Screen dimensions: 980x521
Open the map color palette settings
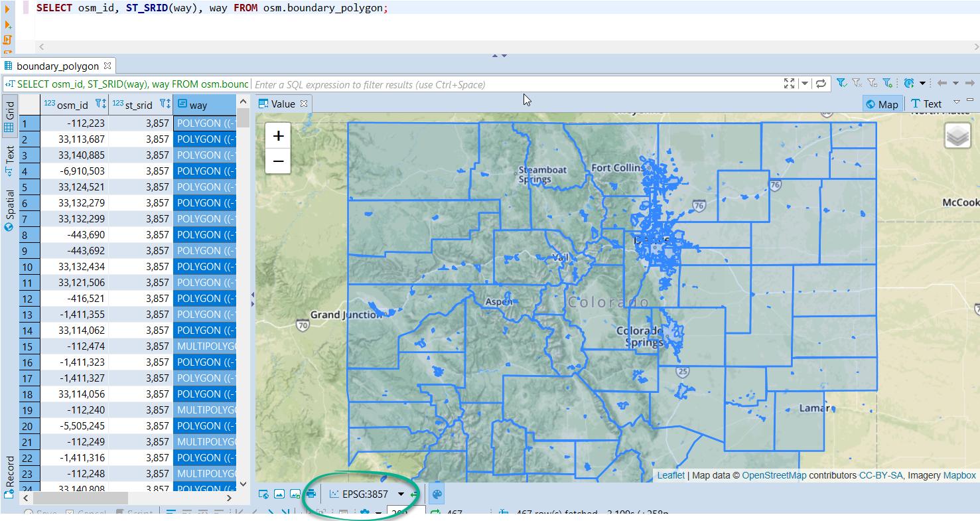pyautogui.click(x=437, y=494)
